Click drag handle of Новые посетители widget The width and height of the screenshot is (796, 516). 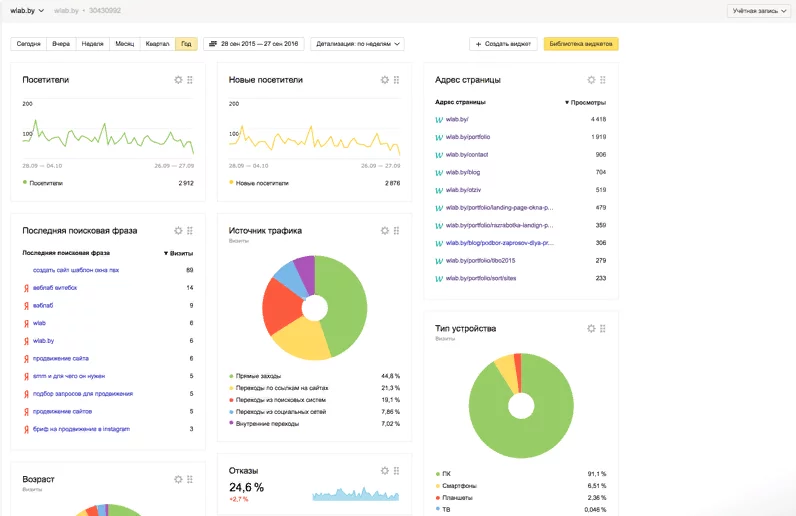[x=396, y=80]
